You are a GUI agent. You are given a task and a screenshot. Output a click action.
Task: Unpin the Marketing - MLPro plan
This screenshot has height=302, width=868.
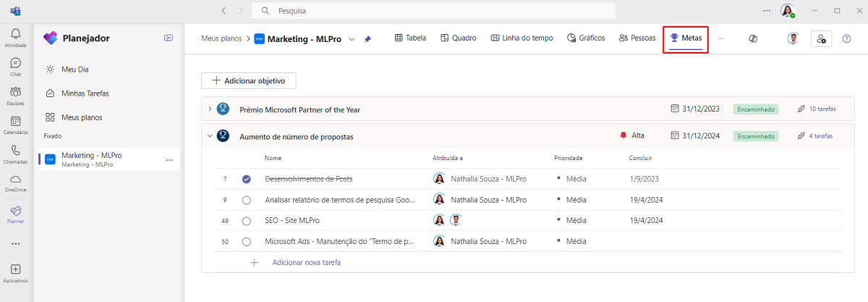[367, 38]
